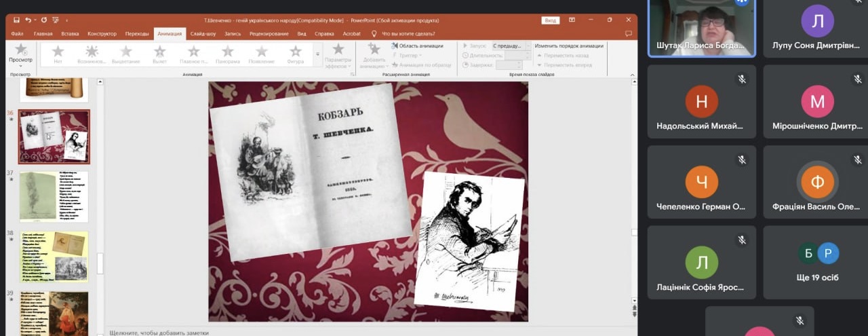Viewport: 868px width, 336px height.
Task: Choose the 'Фигура' animation effect
Action: [296, 54]
